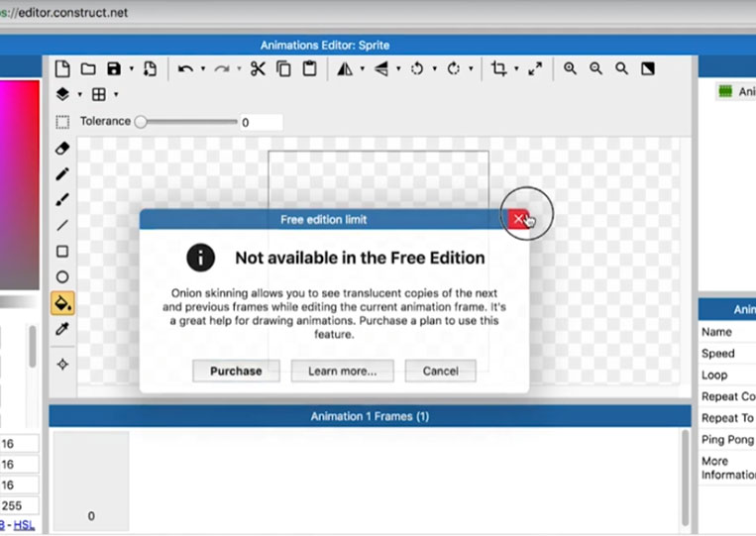The width and height of the screenshot is (756, 536).
Task: Click the Tolerance value input field
Action: pos(261,123)
